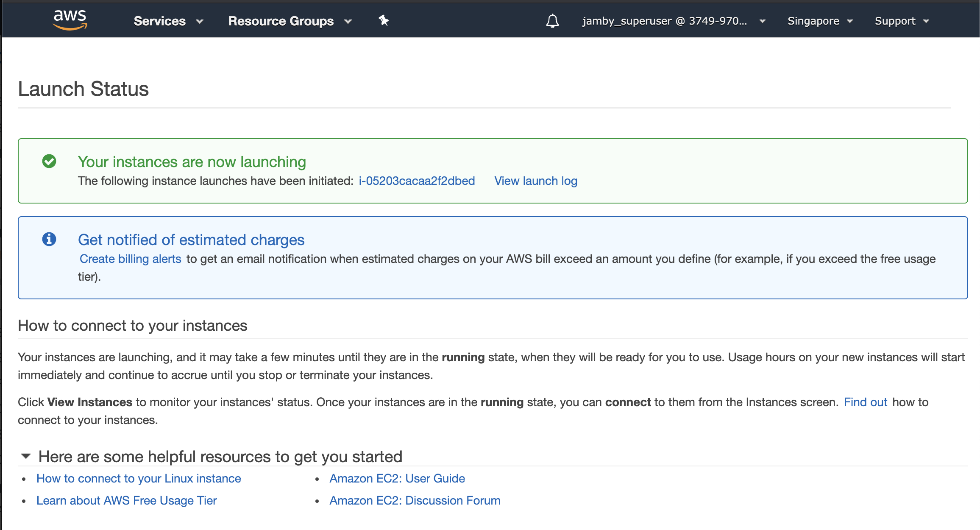Open Learn about AWS Free Usage Tier

(x=126, y=500)
